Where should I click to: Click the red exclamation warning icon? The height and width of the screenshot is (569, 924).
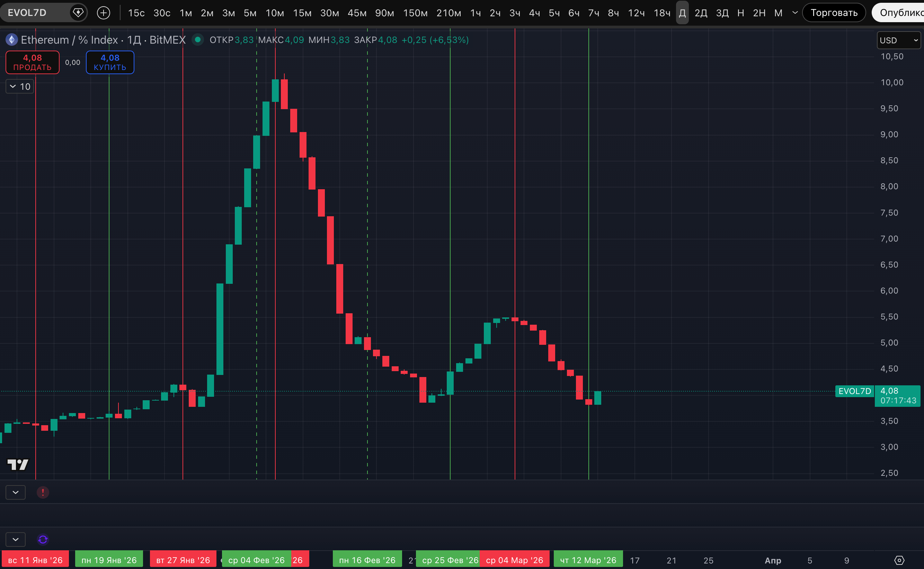click(x=43, y=492)
